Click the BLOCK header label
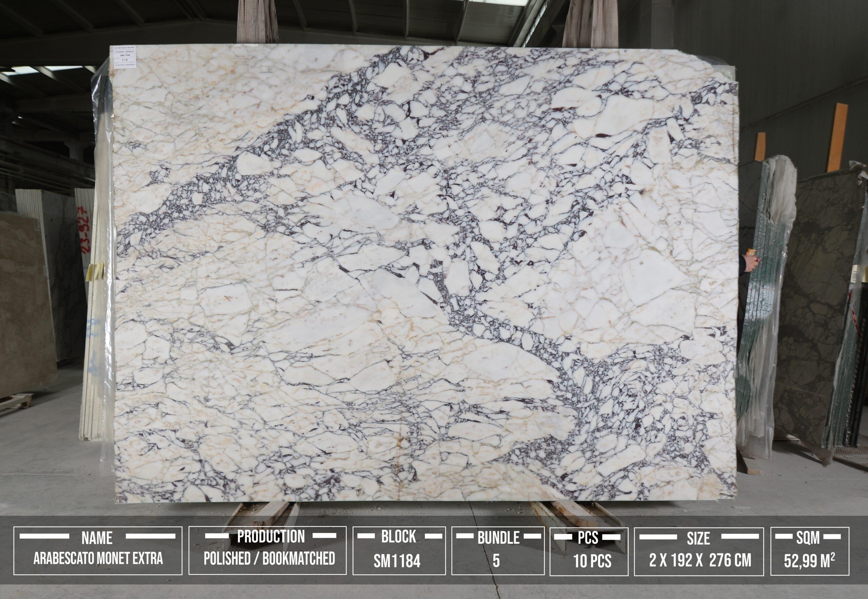The image size is (868, 599). coord(398,536)
